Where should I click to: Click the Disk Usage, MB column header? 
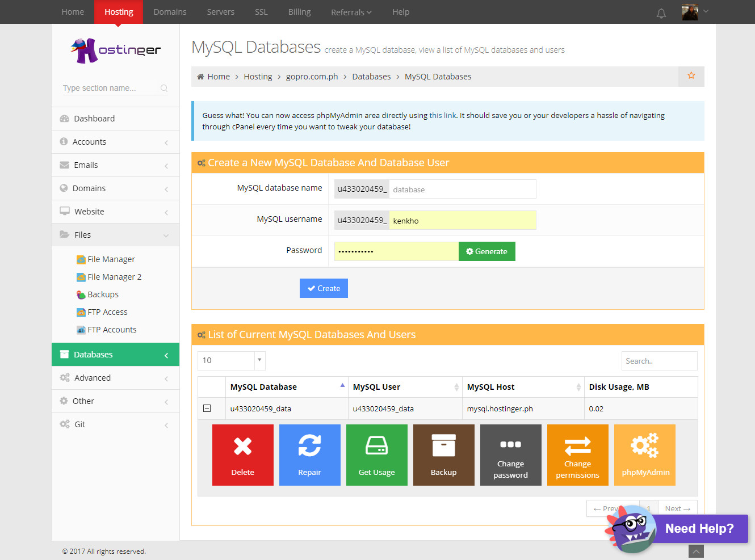point(641,387)
